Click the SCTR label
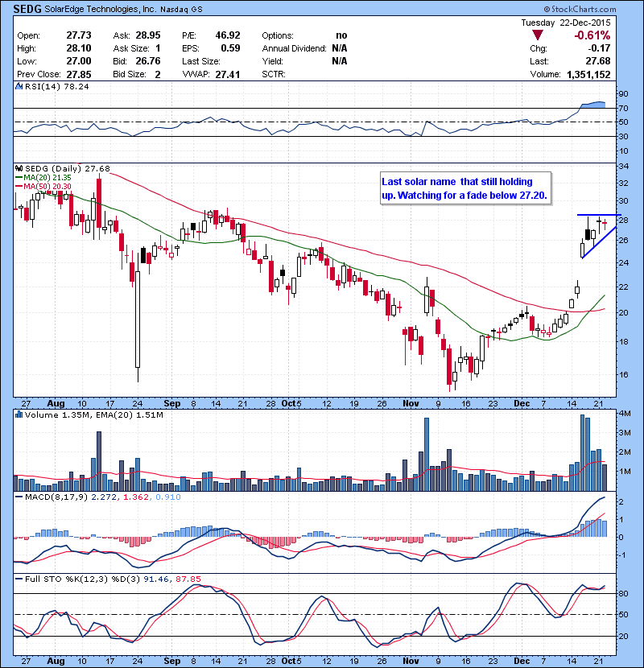Viewport: 644px width, 668px height. [274, 75]
